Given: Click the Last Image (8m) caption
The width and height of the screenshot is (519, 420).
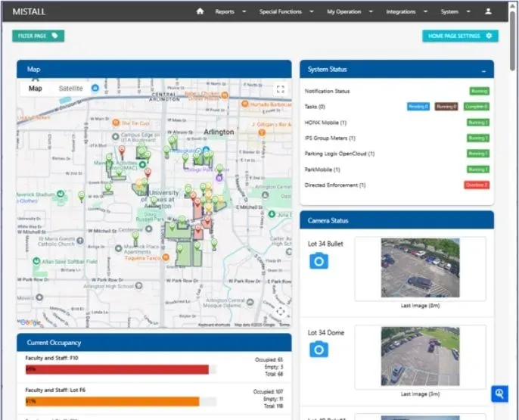Looking at the screenshot, I should click(x=420, y=306).
